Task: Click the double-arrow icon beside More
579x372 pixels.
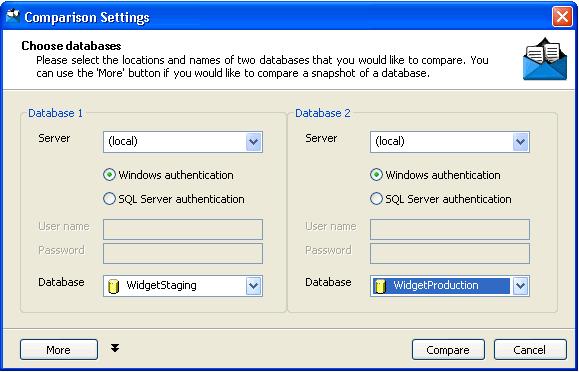Action: [115, 348]
